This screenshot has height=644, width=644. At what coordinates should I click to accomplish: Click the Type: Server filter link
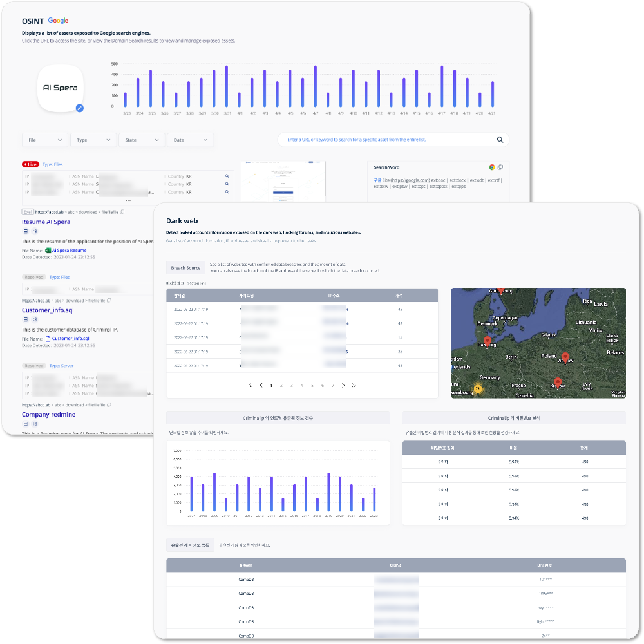(x=62, y=366)
